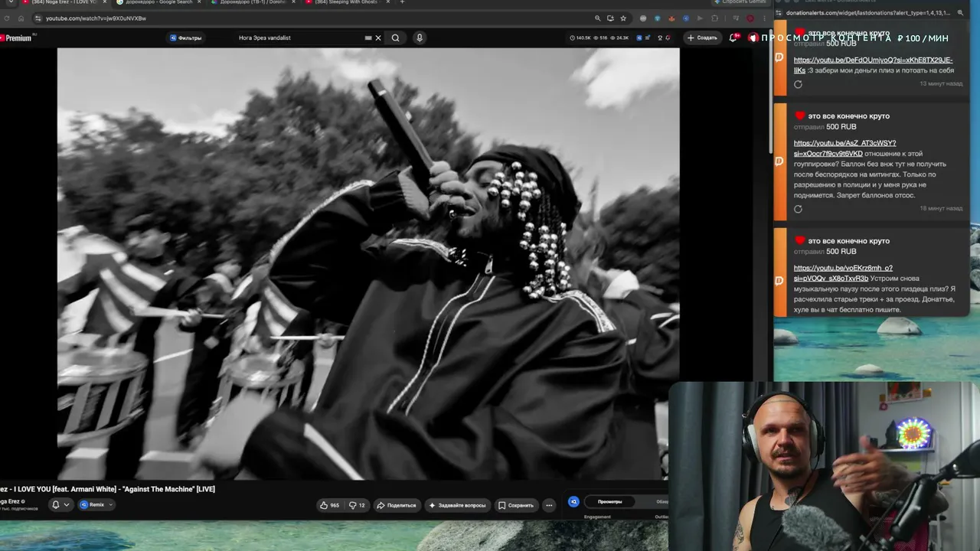
Task: Switch to the Дорохедоро (ТВ-1) tab
Action: point(251,2)
